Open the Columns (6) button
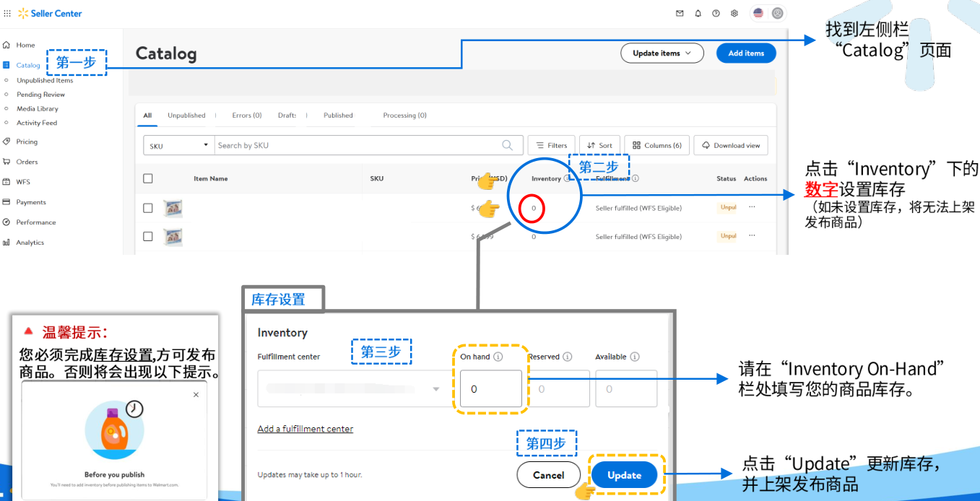Image resolution: width=980 pixels, height=501 pixels. [x=656, y=145]
